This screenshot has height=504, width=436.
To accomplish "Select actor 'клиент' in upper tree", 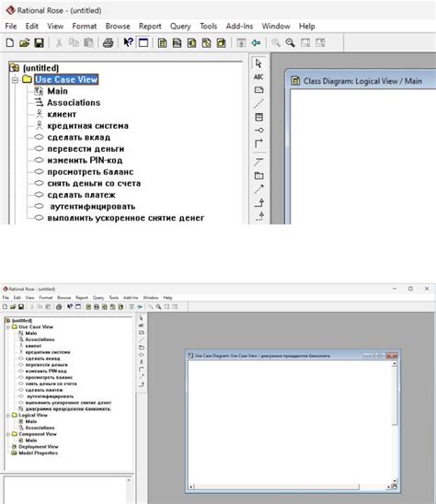I will [x=62, y=114].
